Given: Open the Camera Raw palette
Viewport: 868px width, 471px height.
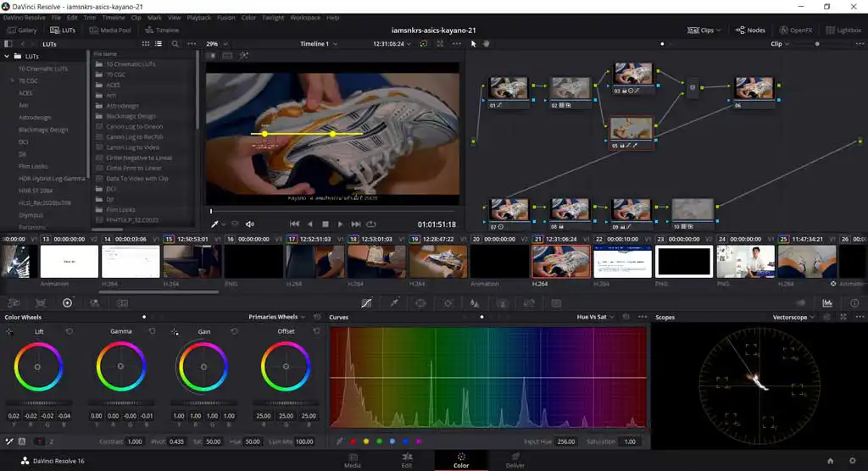Looking at the screenshot, I should [x=14, y=302].
